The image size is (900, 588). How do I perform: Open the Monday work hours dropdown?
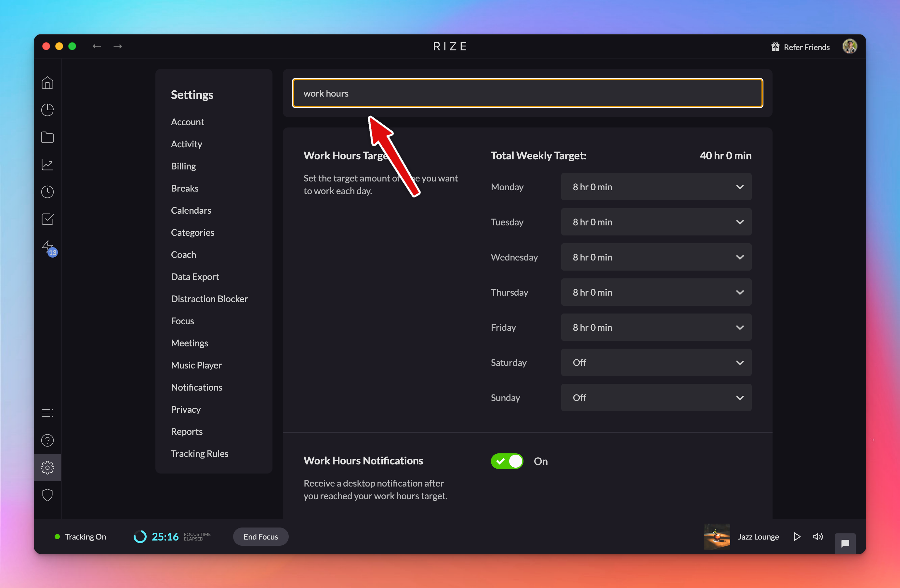tap(656, 187)
